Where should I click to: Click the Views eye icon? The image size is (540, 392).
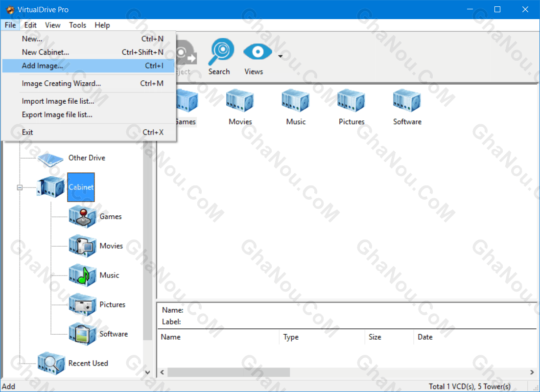pos(257,52)
